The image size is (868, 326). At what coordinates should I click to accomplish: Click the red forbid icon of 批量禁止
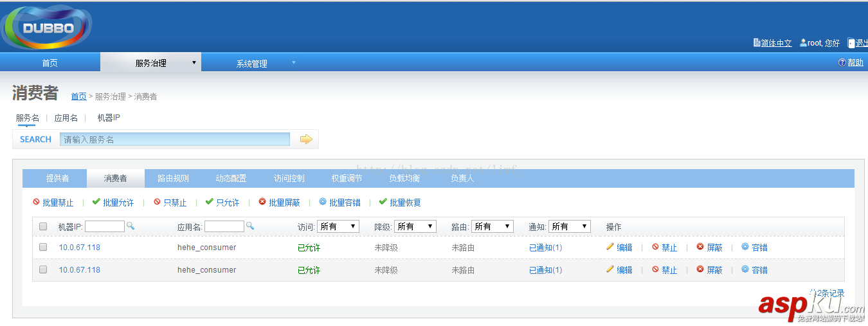[x=36, y=202]
